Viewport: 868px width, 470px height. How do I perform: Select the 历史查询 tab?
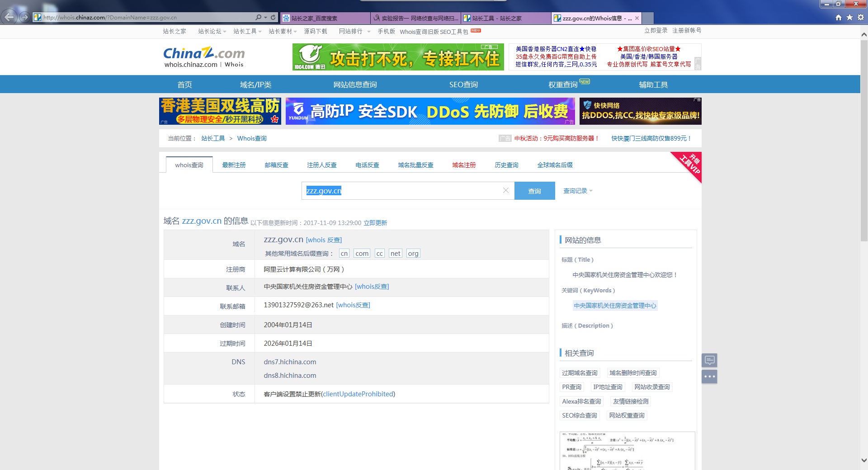coord(506,165)
